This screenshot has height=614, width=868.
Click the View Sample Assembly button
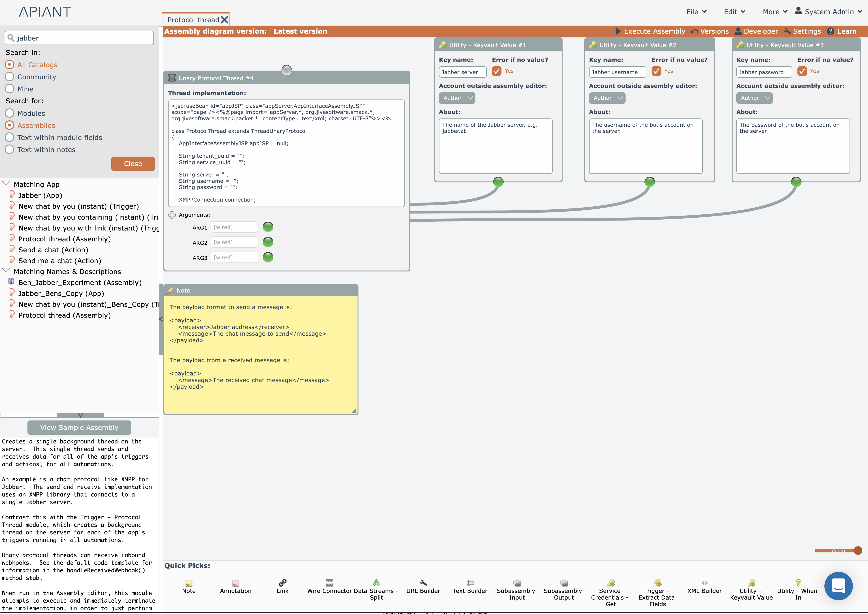tap(79, 428)
